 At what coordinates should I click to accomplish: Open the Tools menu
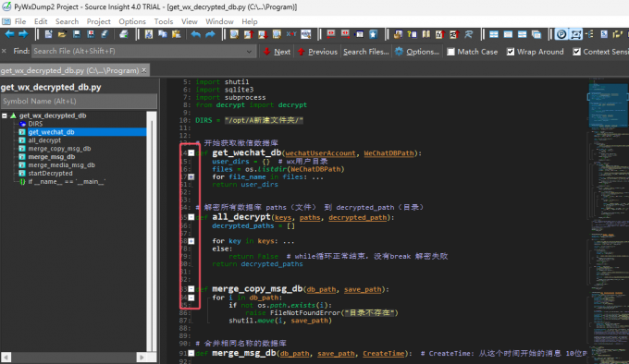164,21
